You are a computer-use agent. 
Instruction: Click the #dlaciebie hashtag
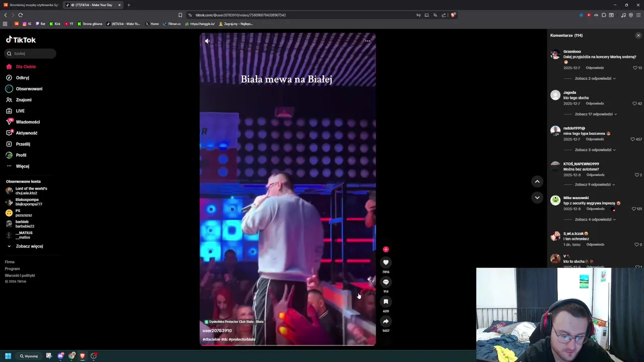pos(211,339)
